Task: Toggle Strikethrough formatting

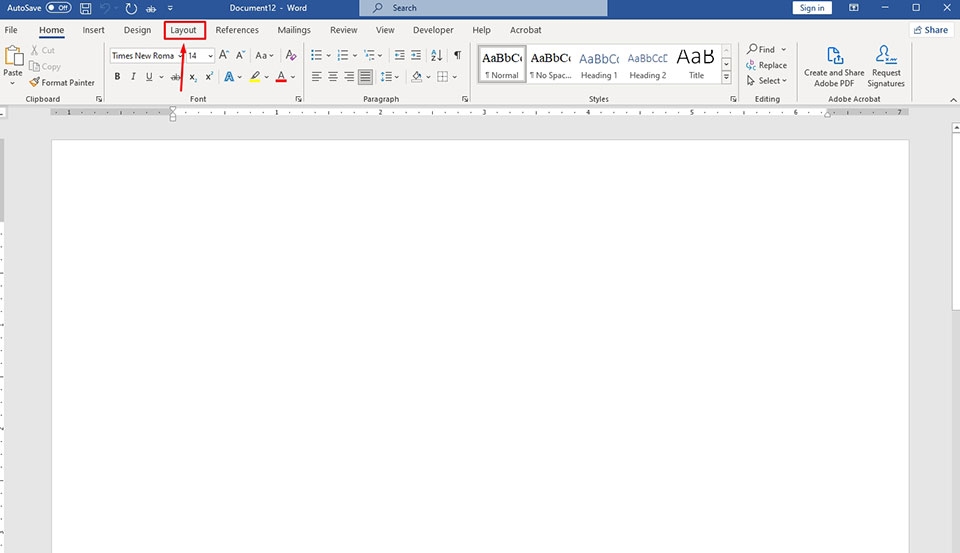Action: point(176,77)
